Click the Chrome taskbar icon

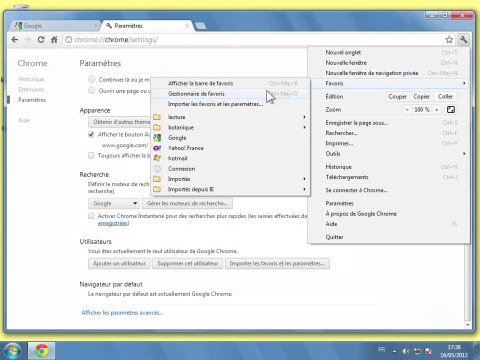41,351
